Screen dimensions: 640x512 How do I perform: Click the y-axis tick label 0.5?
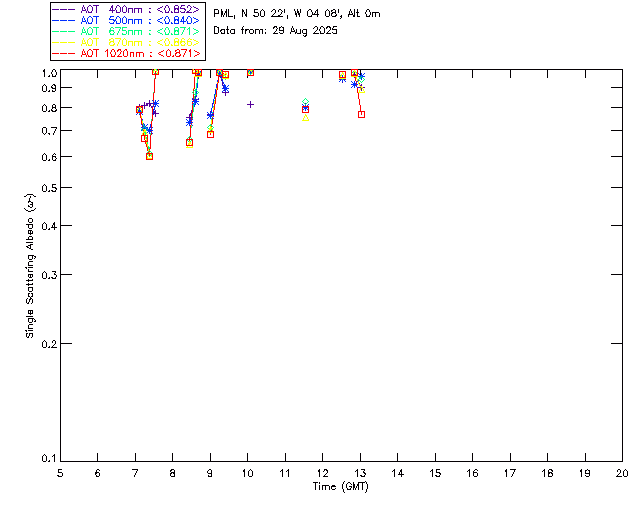[x=49, y=188]
